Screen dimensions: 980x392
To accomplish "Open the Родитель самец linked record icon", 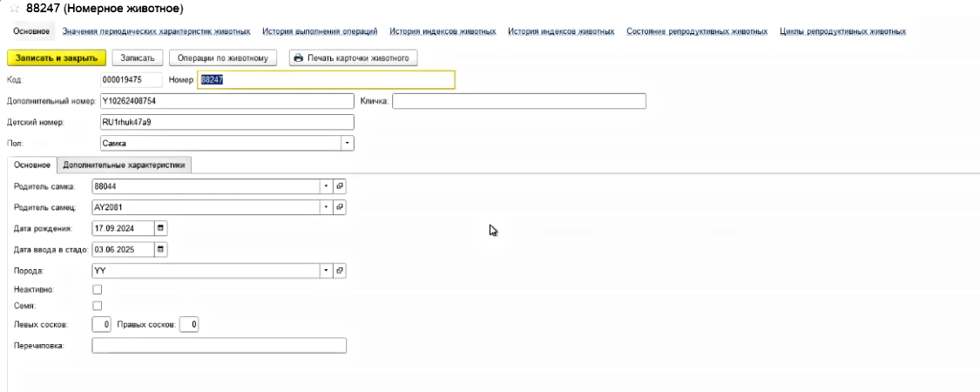I will tap(341, 207).
